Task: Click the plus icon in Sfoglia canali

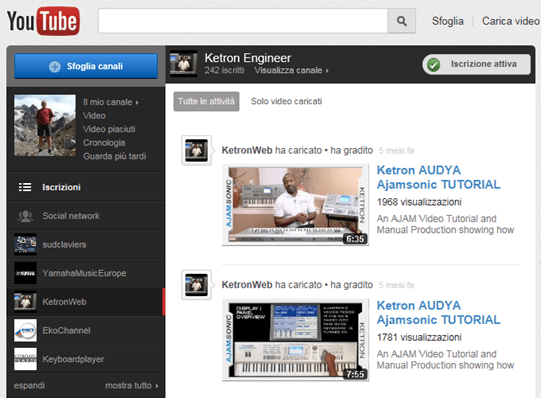Action: click(55, 66)
